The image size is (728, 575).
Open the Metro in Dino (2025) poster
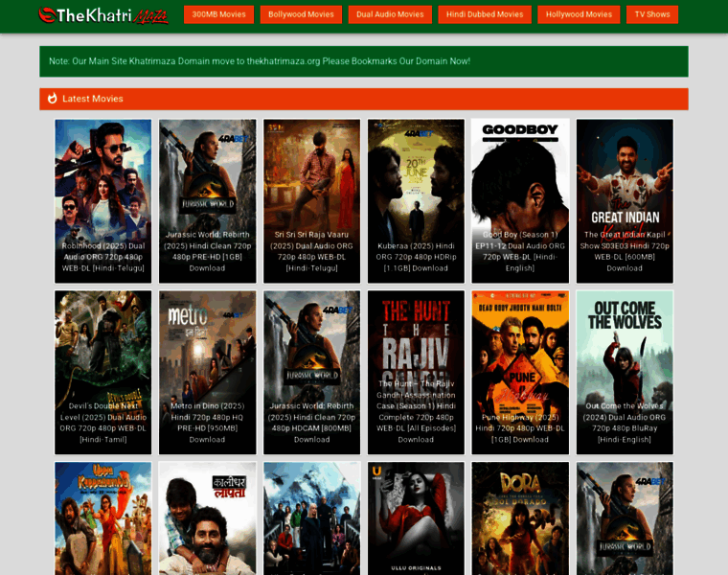tap(208, 373)
